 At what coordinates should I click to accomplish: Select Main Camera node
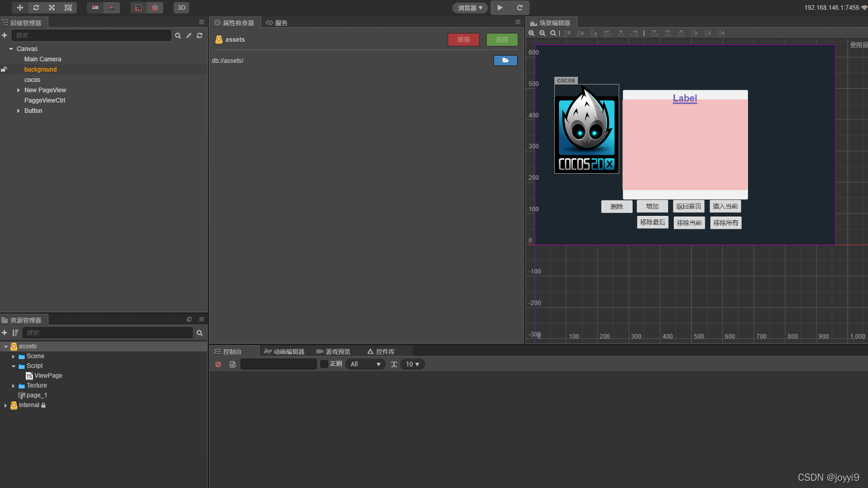(x=43, y=59)
